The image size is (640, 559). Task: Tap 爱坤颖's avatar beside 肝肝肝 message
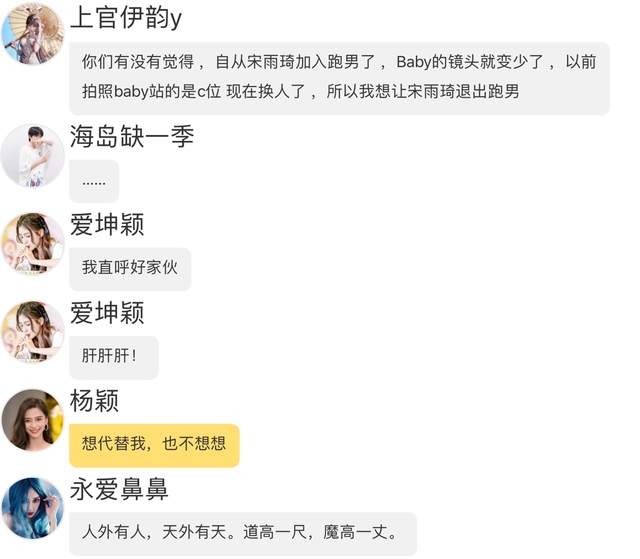(32, 332)
